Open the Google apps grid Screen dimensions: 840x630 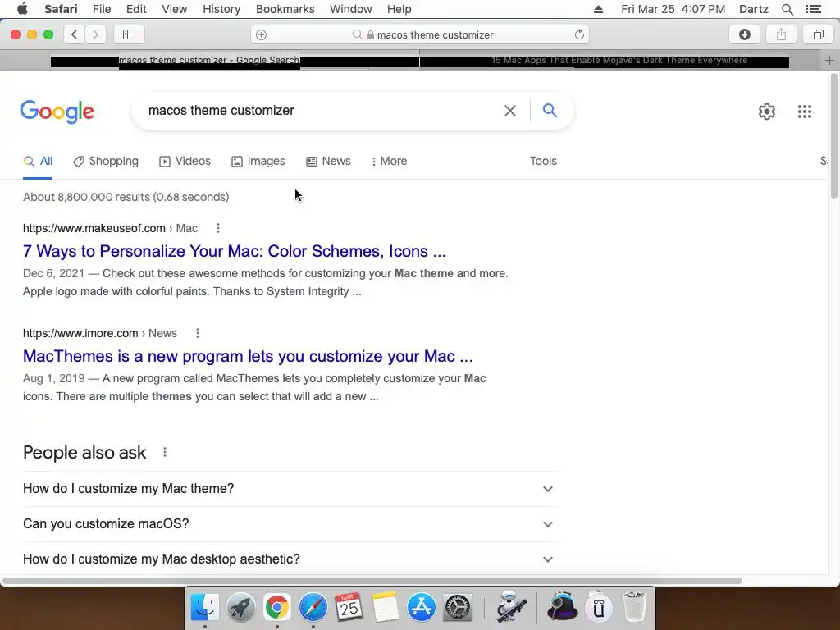[804, 112]
